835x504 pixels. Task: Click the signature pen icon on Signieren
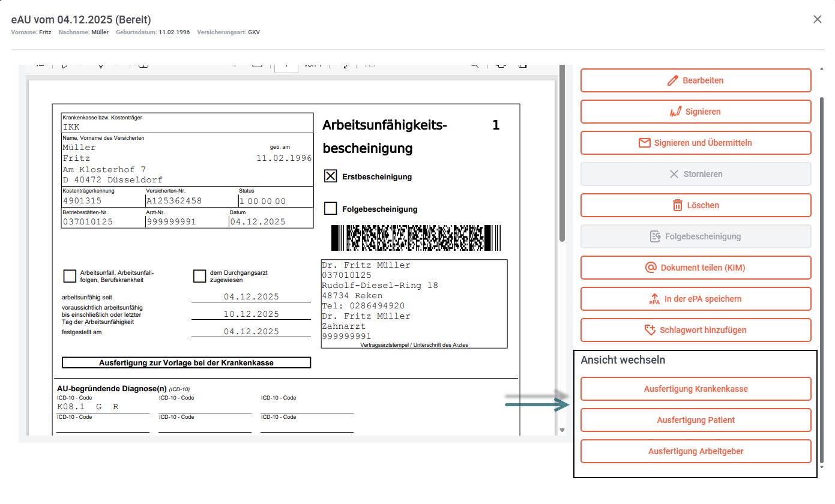coord(675,112)
